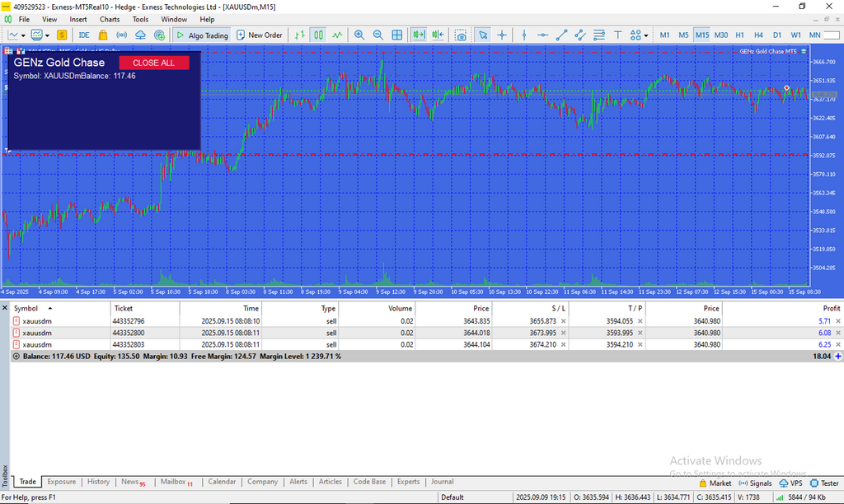Click the Zoom In magnifier icon
This screenshot has width=844, height=504.
pos(359,35)
